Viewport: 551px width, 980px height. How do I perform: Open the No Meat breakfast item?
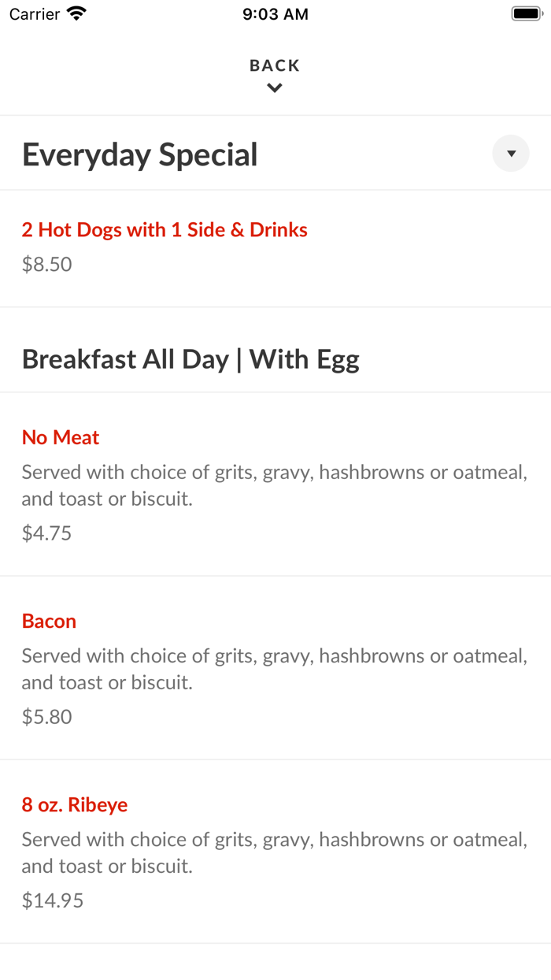(x=61, y=437)
